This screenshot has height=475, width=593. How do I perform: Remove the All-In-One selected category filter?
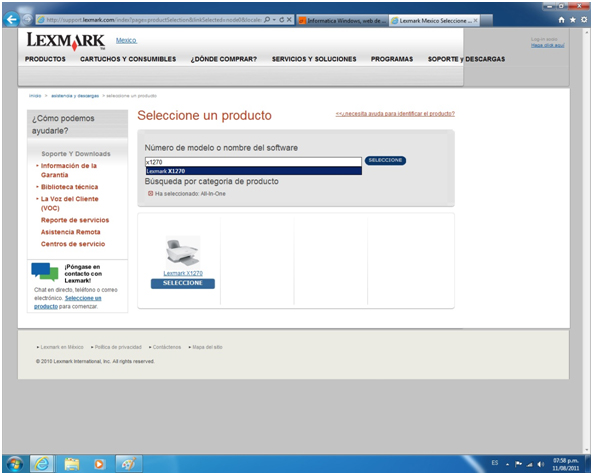click(151, 194)
